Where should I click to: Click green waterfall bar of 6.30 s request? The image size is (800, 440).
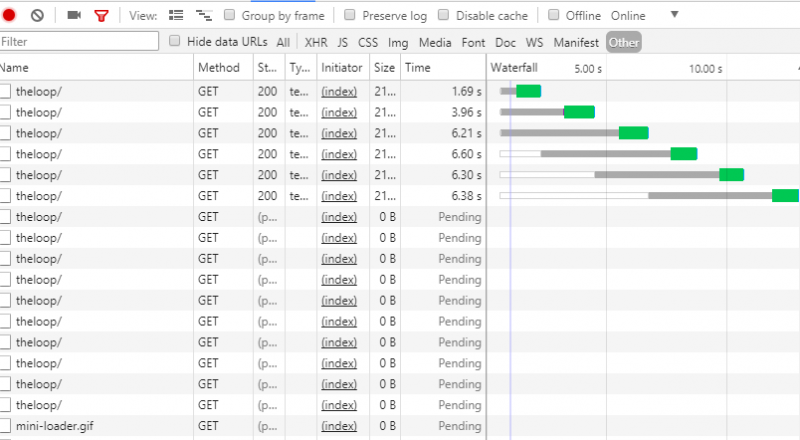pos(732,175)
